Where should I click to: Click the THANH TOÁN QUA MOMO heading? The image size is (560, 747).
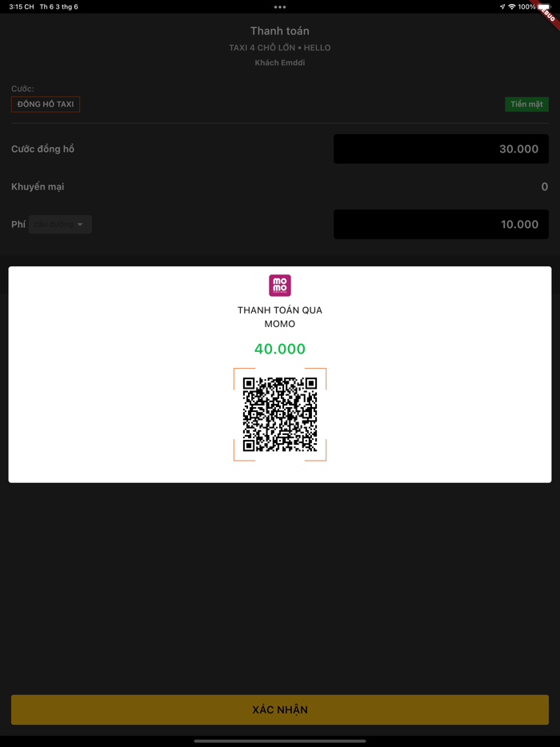280,317
